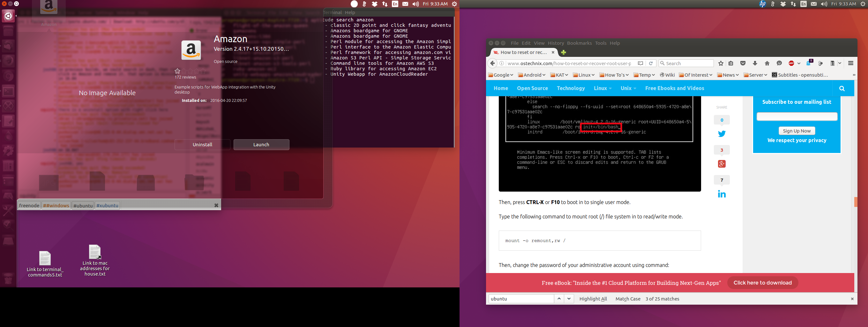The height and width of the screenshot is (327, 868).
Task: Click the Sign Up Now button
Action: pos(797,131)
